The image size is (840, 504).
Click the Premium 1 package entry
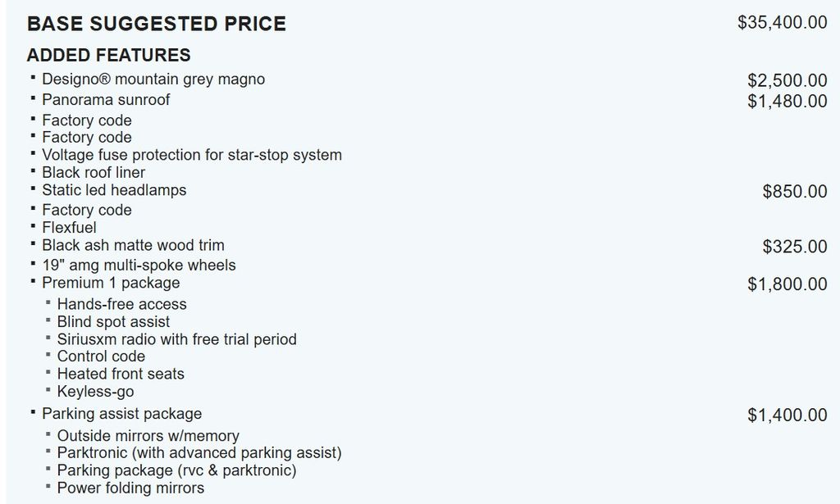coord(111,283)
